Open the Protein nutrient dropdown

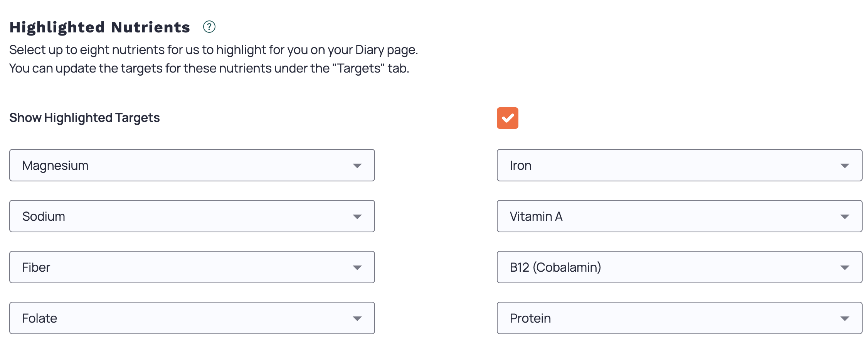[679, 318]
